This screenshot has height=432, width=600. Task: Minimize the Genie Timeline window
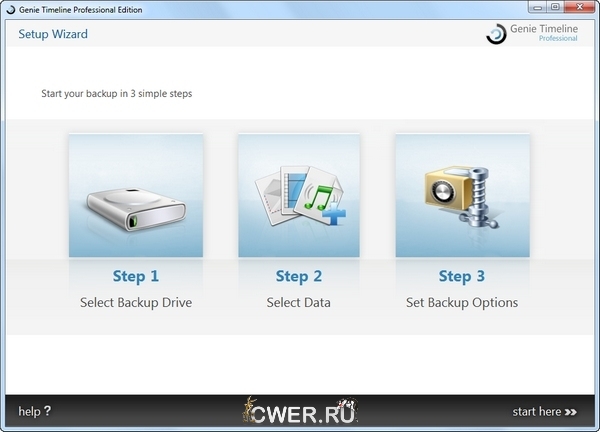pos(535,8)
